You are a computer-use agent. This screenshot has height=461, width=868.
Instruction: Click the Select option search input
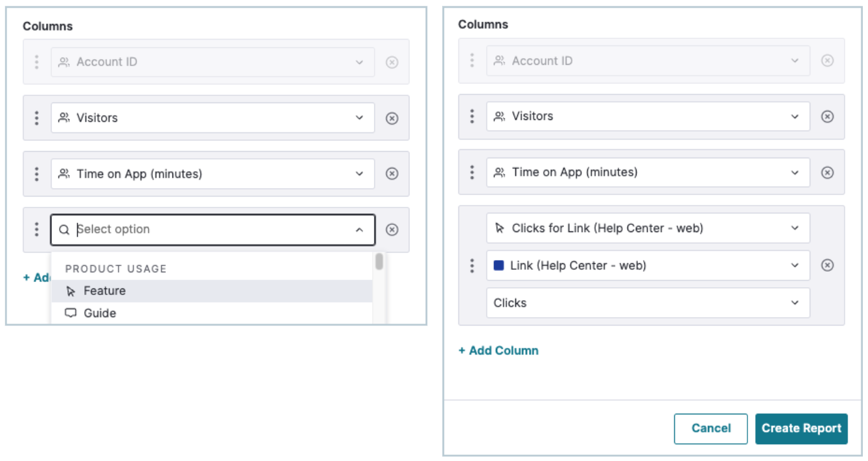(x=213, y=230)
